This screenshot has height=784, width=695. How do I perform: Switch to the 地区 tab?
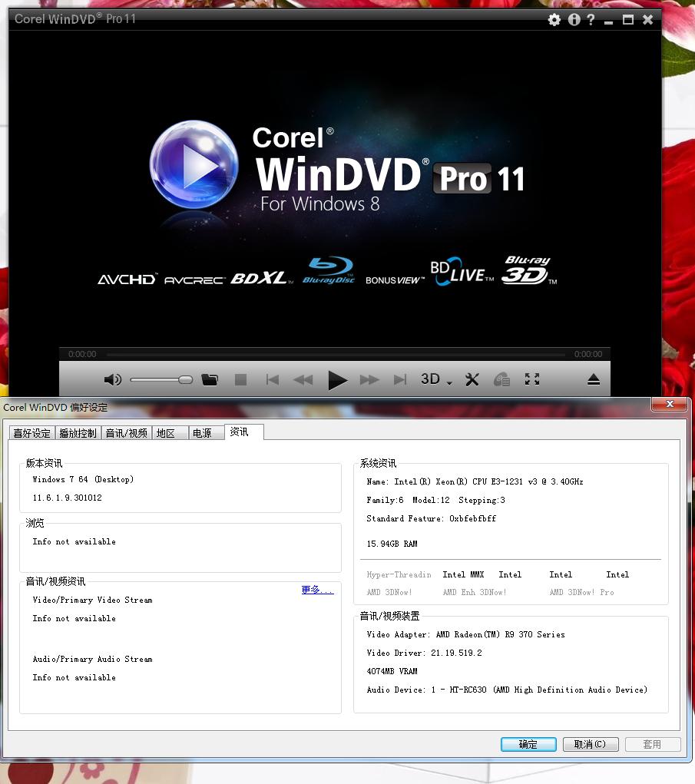tap(170, 433)
